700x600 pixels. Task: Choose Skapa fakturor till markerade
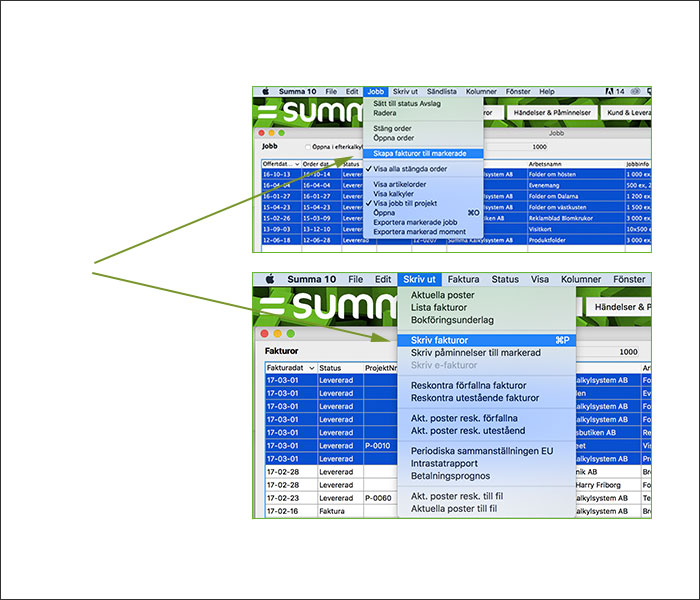(x=423, y=154)
